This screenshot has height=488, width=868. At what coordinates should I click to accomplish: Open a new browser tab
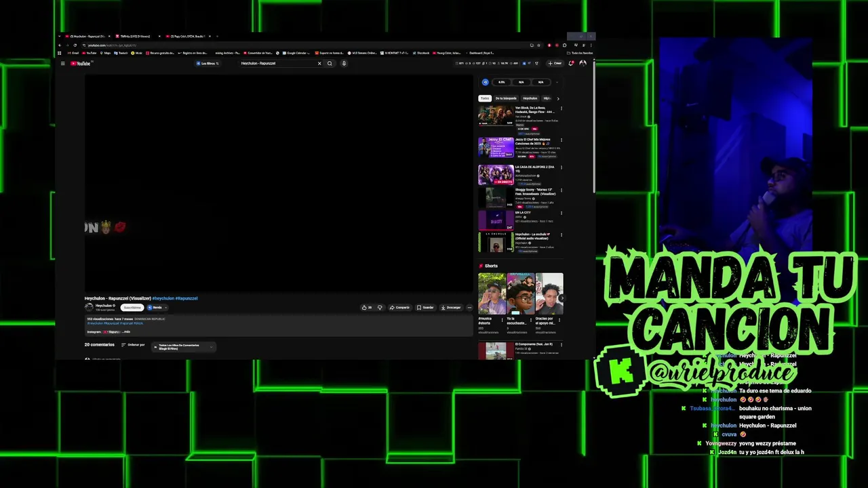(218, 36)
